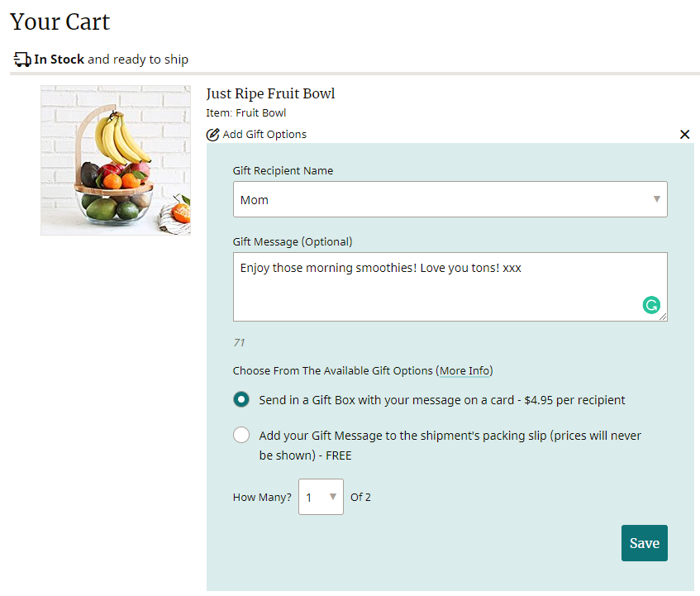
Task: Select the Gift Box with card option
Action: [x=241, y=399]
